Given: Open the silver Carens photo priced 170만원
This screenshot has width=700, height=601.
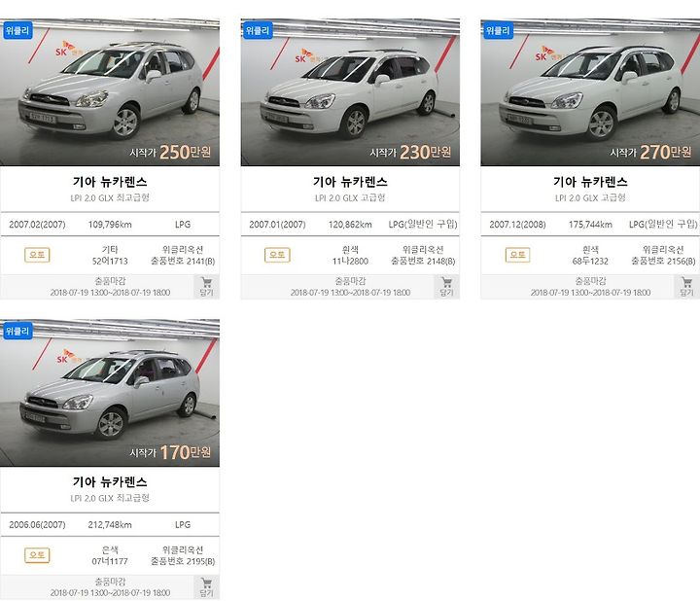Looking at the screenshot, I should tap(110, 393).
